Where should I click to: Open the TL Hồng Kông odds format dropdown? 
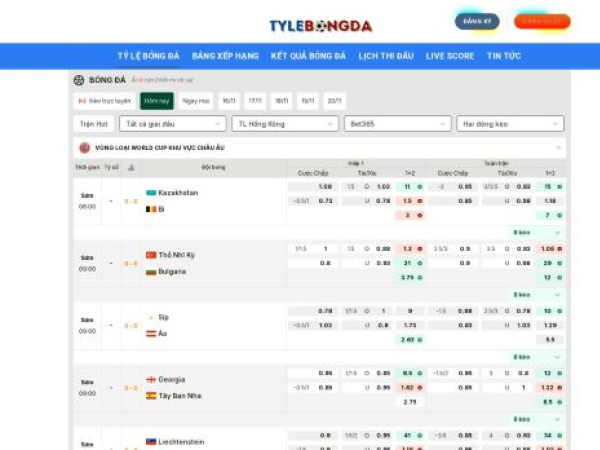[284, 124]
